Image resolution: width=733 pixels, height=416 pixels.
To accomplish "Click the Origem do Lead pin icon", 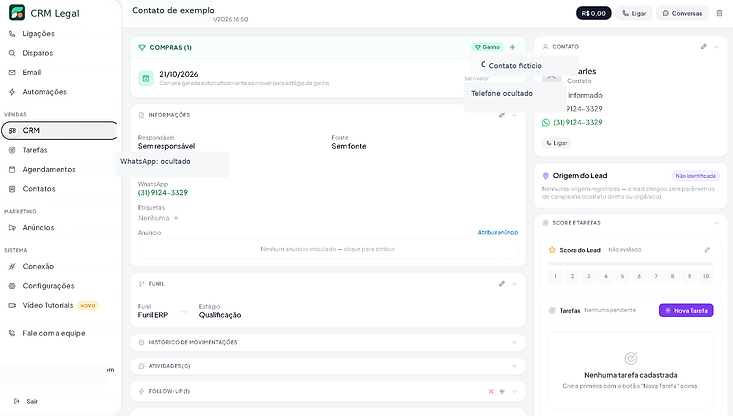I will coord(545,176).
